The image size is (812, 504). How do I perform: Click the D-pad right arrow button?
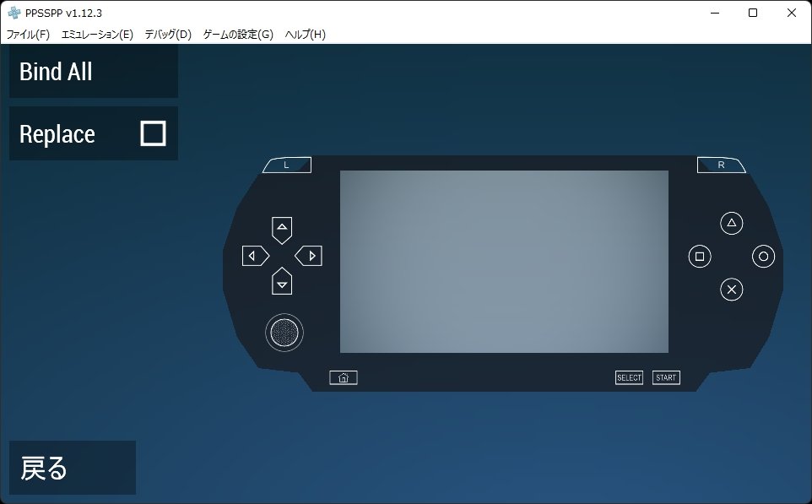[x=309, y=256]
